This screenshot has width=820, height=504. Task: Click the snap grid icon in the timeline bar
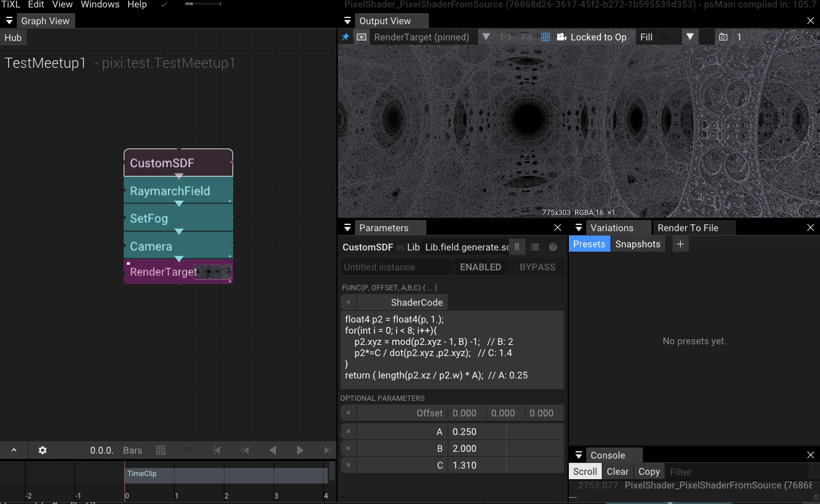pyautogui.click(x=160, y=450)
